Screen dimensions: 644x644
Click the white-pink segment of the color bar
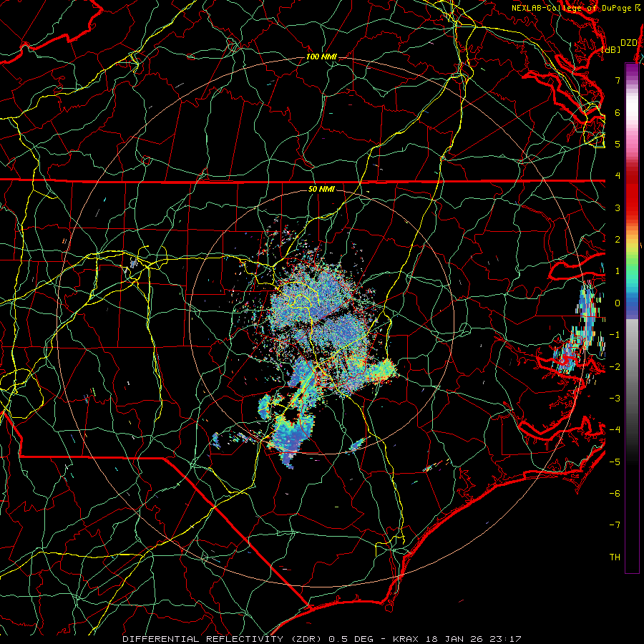(x=632, y=109)
